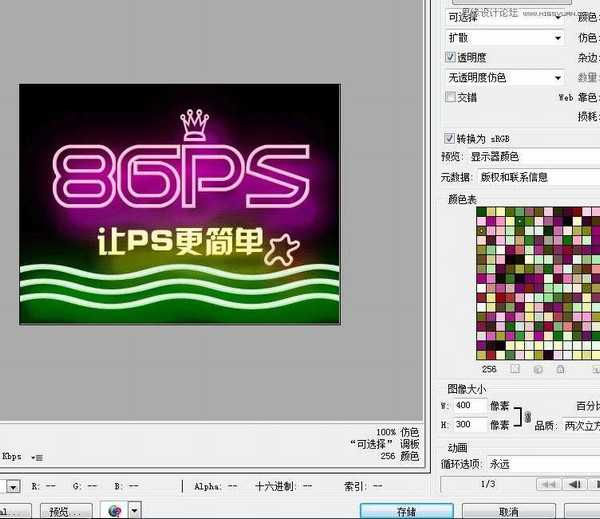Screen dimensions: 600x519
Task: Click the image width W input field
Action: [x=464, y=406]
